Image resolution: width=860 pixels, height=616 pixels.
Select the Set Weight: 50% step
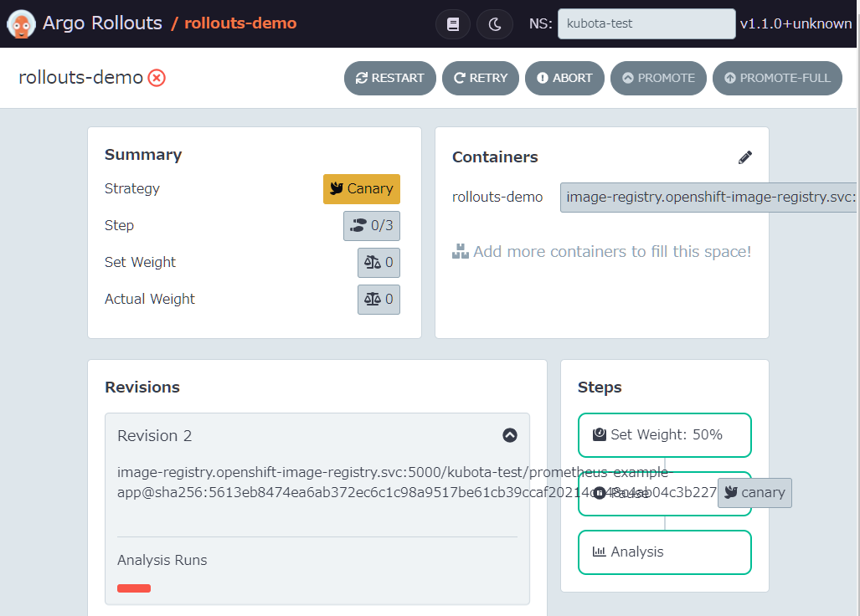point(664,435)
